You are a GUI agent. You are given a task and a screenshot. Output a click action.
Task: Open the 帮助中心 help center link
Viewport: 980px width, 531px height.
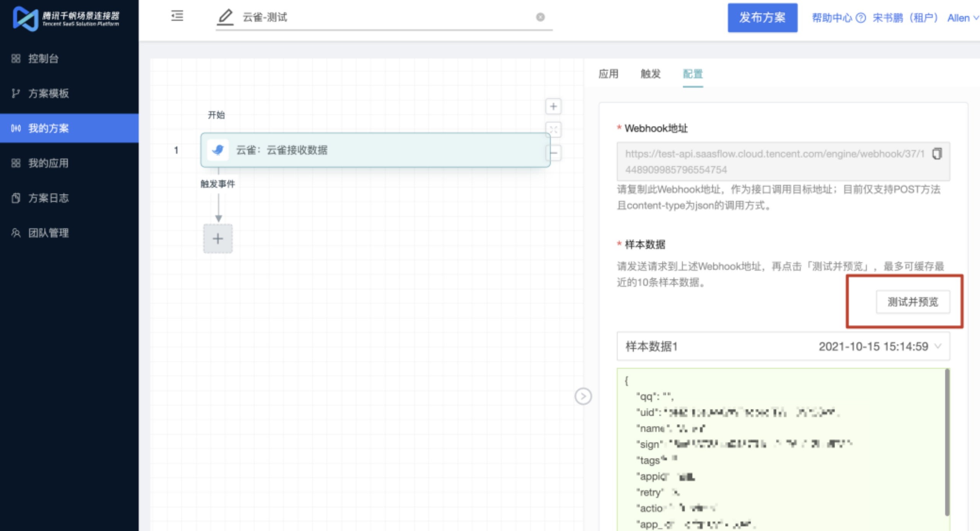coord(831,18)
